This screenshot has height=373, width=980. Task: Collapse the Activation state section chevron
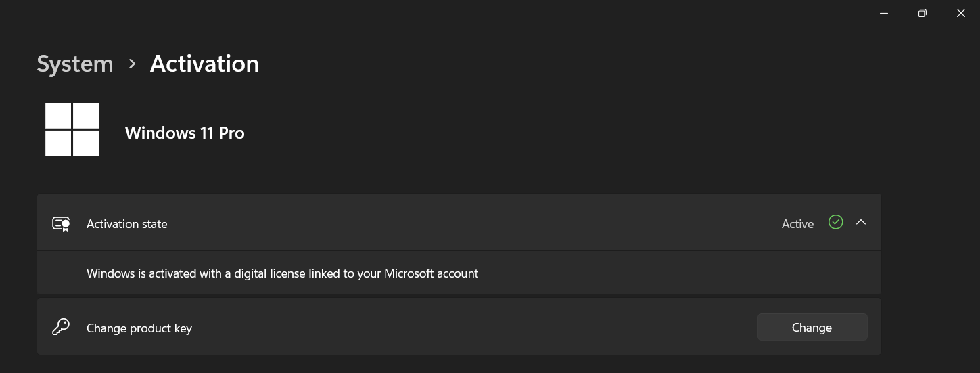click(861, 222)
